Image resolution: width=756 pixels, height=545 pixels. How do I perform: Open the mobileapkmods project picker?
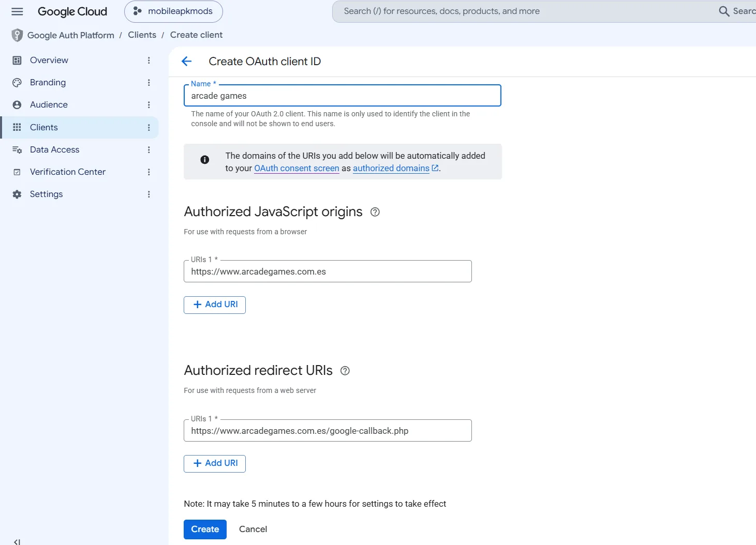[173, 11]
